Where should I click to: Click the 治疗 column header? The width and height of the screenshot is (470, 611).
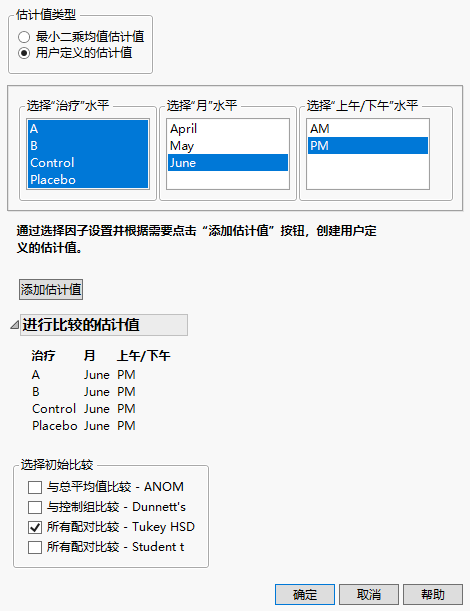(x=44, y=355)
